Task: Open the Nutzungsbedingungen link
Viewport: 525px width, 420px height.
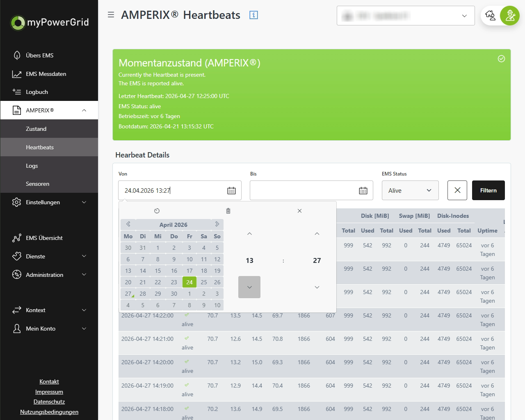Action: click(49, 412)
